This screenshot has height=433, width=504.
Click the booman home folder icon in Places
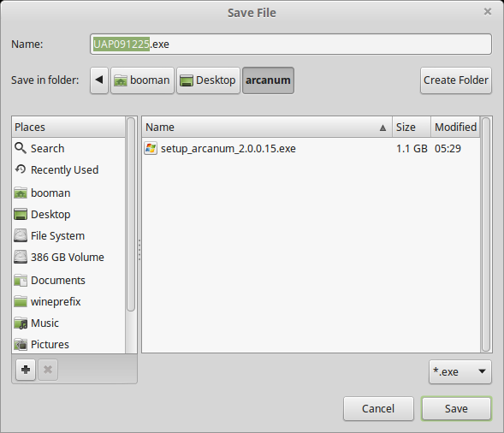[21, 193]
